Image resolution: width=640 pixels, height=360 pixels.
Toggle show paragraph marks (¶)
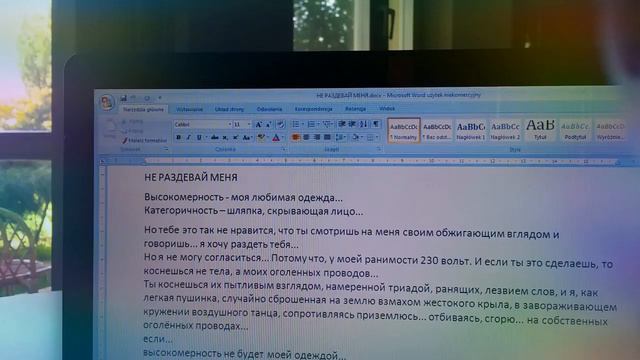[376, 124]
